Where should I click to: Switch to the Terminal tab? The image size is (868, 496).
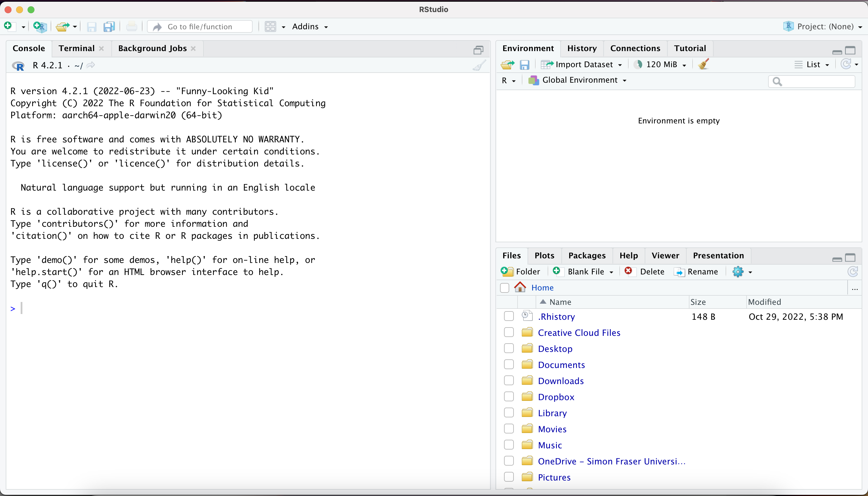pyautogui.click(x=77, y=49)
